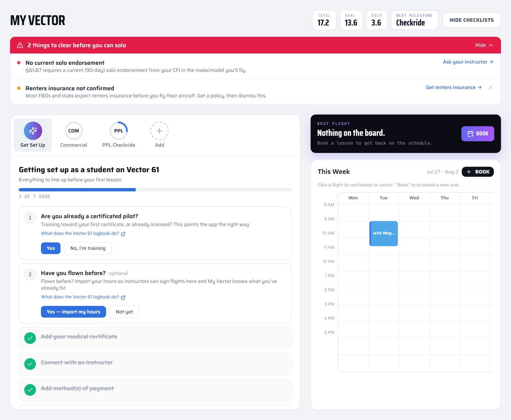The height and width of the screenshot is (420, 511).
Task: Click the Nothing on the board heading
Action: point(351,133)
